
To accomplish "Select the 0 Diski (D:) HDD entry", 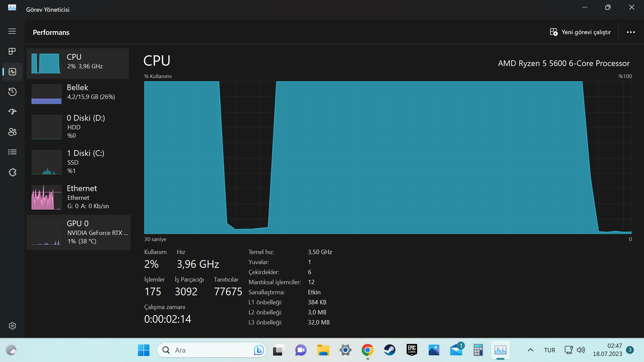I will [x=78, y=127].
